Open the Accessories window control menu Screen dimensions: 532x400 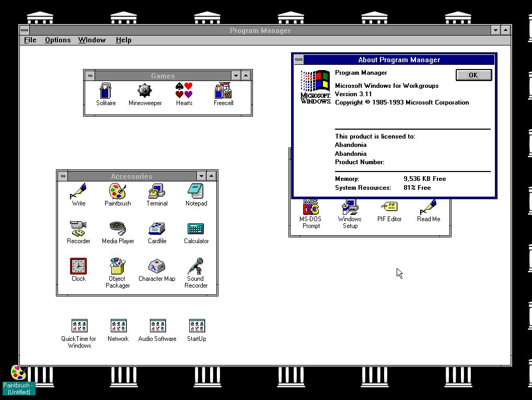[x=63, y=176]
